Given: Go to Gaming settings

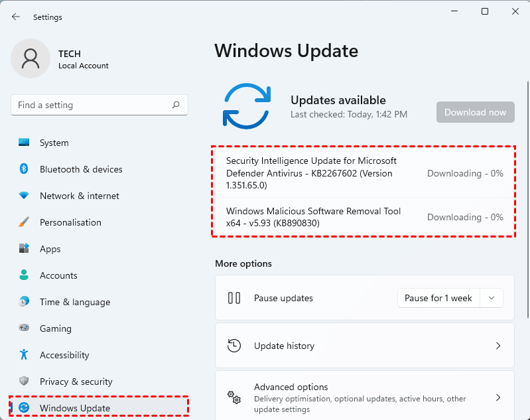Looking at the screenshot, I should [x=99, y=328].
